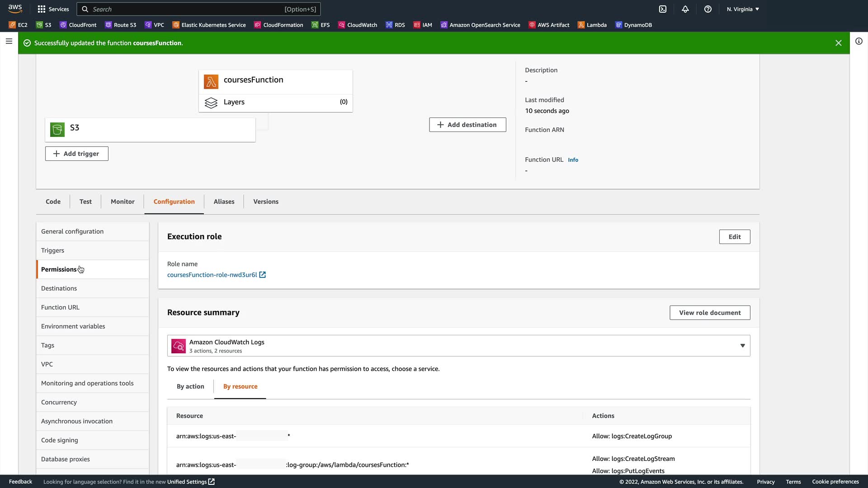Select Environment variables in the side menu
Screen dimensions: 868x488
[73, 326]
